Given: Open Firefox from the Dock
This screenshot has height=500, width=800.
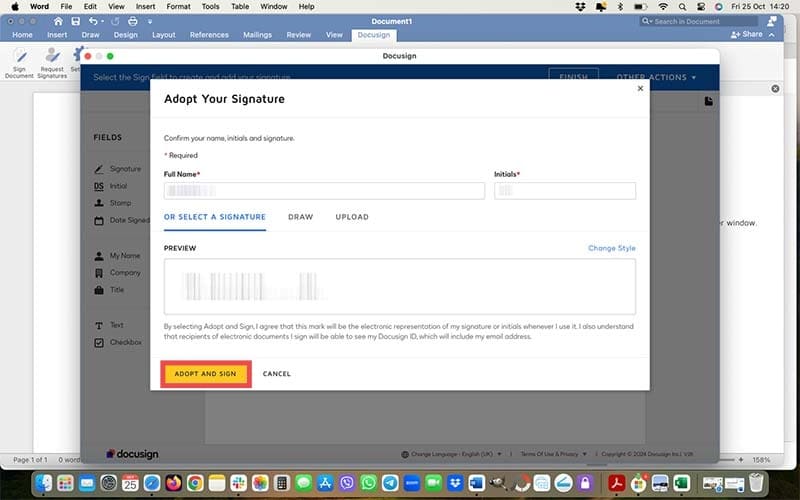Looking at the screenshot, I should pyautogui.click(x=173, y=482).
